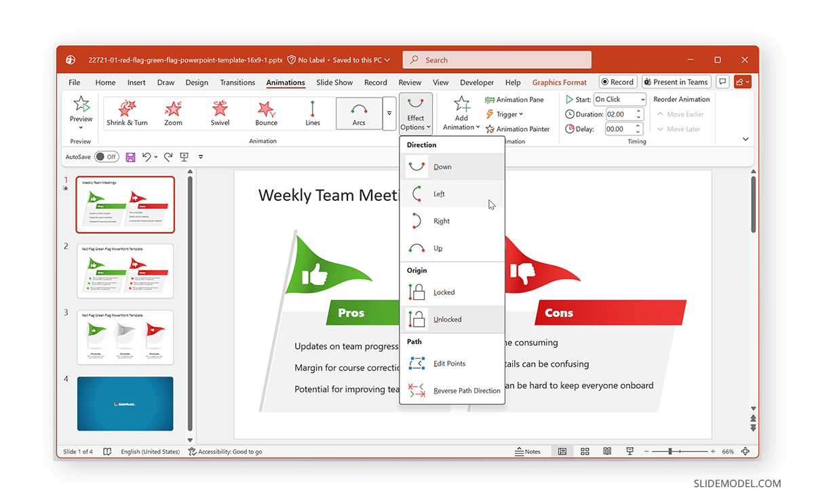Switch to the Transitions tab
This screenshot has height=504, width=814.
[237, 83]
